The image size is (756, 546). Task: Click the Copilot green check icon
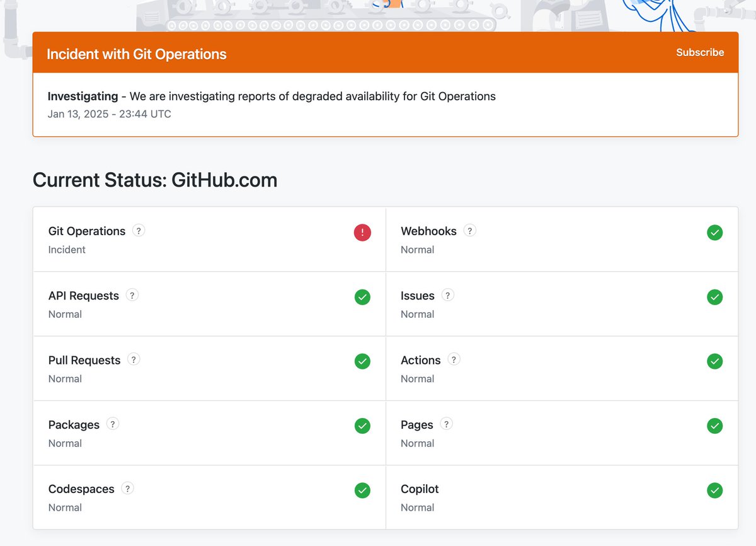pyautogui.click(x=714, y=490)
